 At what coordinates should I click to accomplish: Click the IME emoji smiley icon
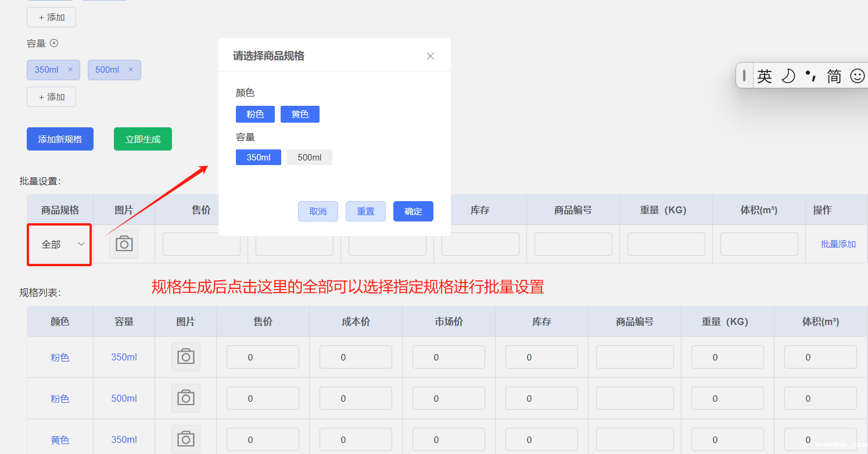tap(857, 76)
